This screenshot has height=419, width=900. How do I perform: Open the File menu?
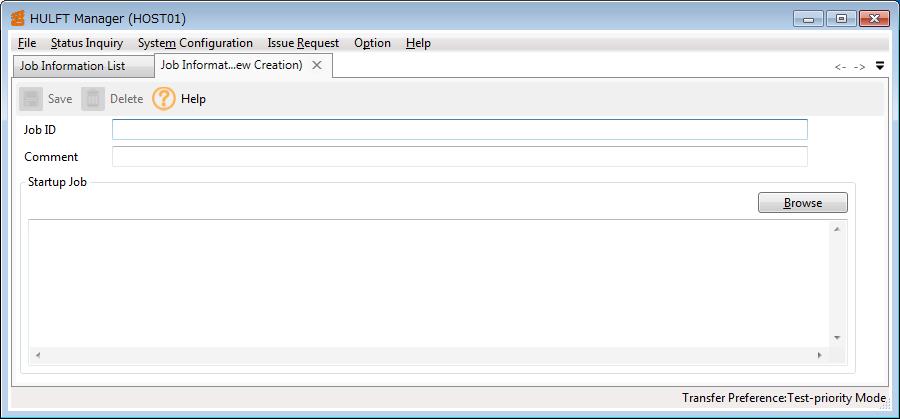(27, 43)
